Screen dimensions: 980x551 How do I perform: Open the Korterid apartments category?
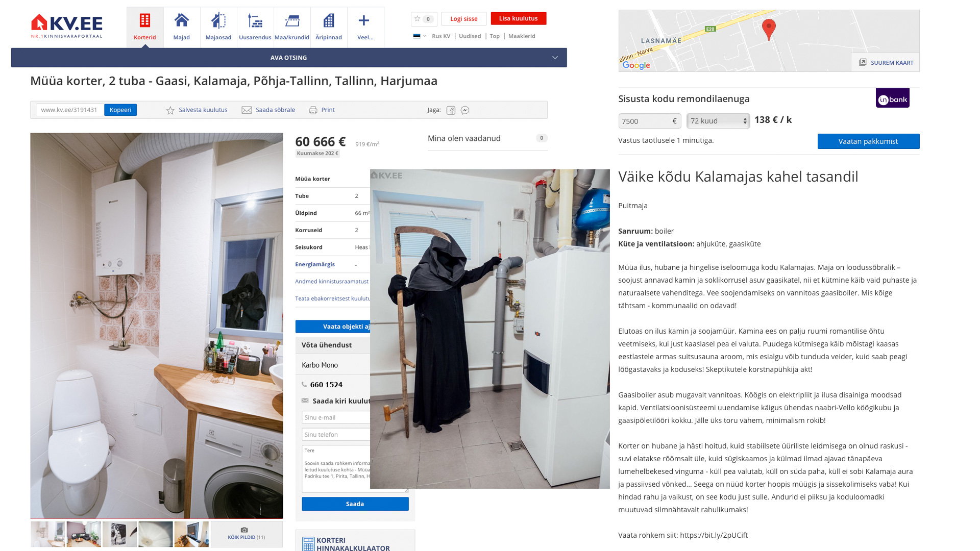click(x=145, y=27)
